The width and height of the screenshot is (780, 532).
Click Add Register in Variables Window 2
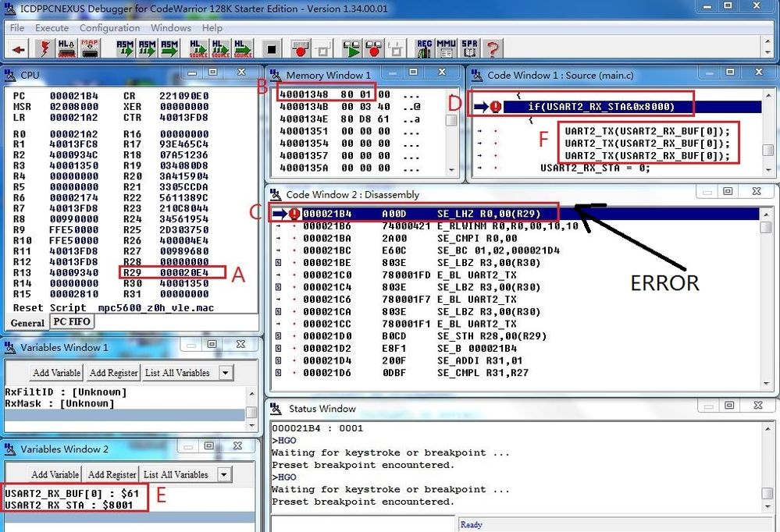pyautogui.click(x=112, y=474)
